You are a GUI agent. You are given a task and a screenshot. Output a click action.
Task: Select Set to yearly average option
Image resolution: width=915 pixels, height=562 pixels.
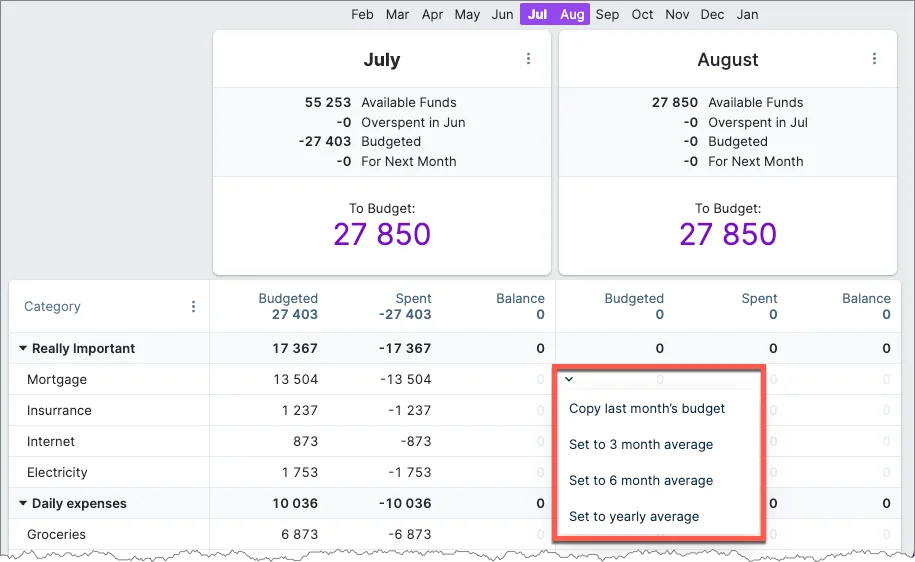click(x=634, y=516)
